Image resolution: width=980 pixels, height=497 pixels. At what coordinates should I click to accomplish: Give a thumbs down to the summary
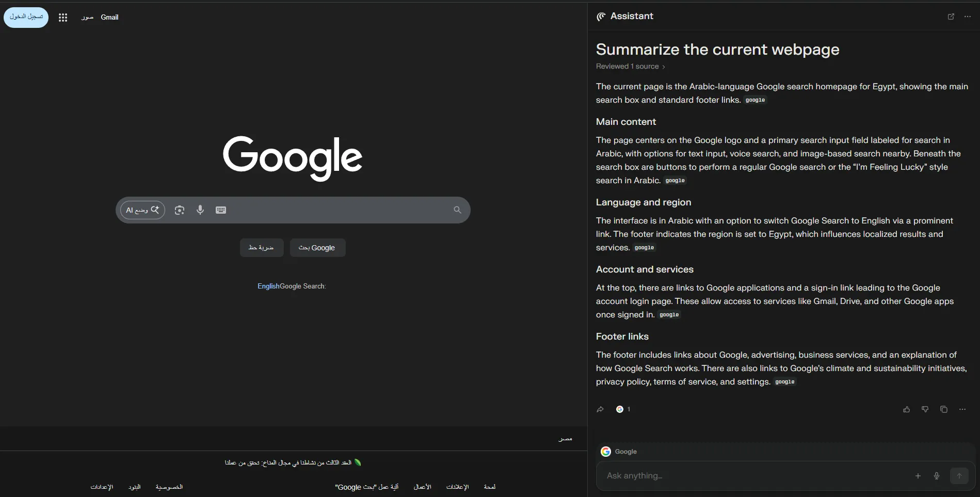pyautogui.click(x=925, y=409)
